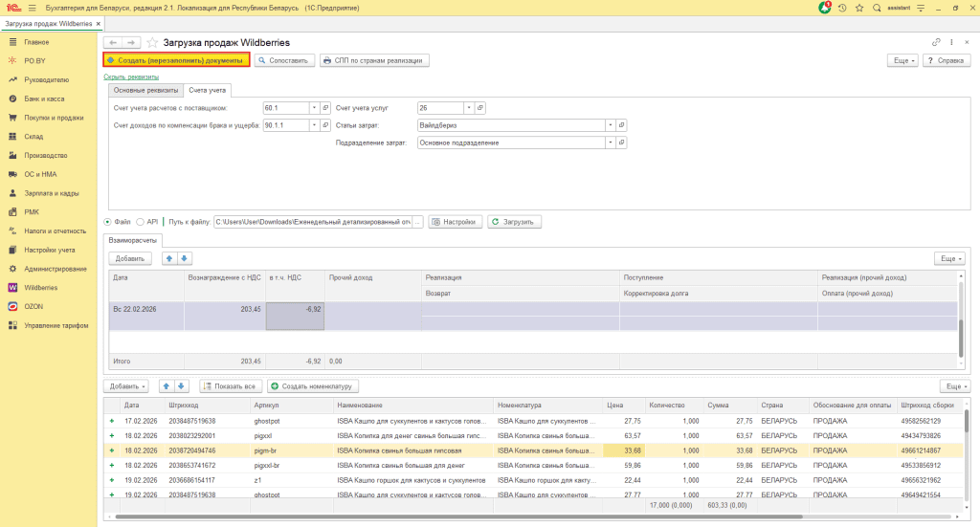Click the notifications bell icon

coord(825,8)
